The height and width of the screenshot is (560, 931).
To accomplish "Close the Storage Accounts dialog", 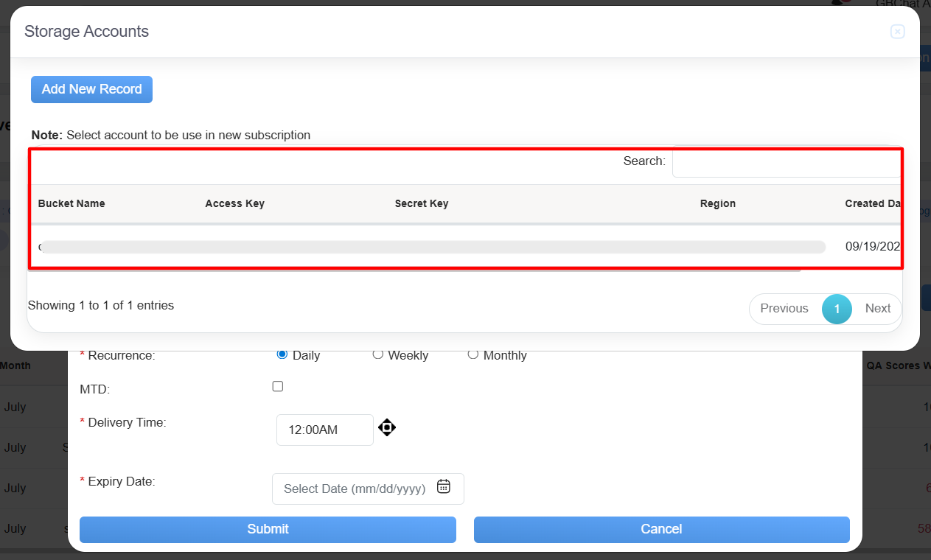I will click(897, 32).
